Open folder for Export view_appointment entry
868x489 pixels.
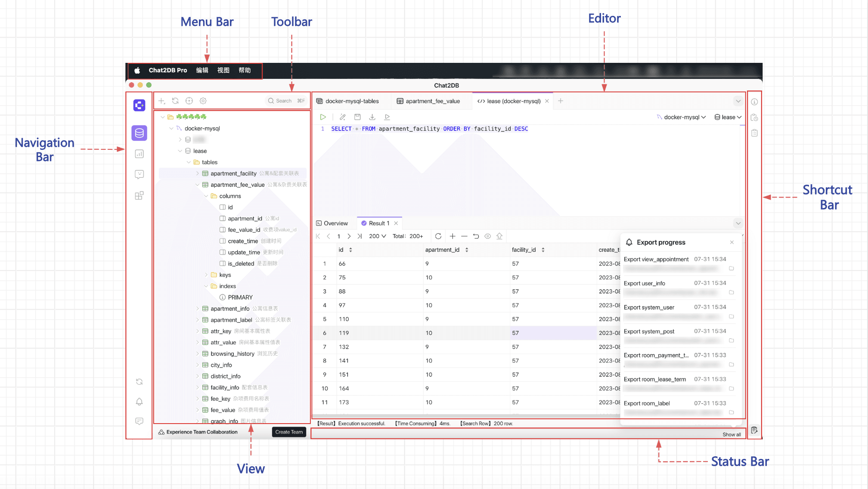pyautogui.click(x=731, y=268)
